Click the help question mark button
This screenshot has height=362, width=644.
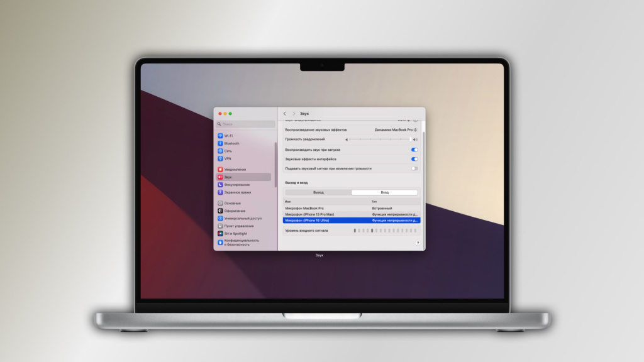418,243
